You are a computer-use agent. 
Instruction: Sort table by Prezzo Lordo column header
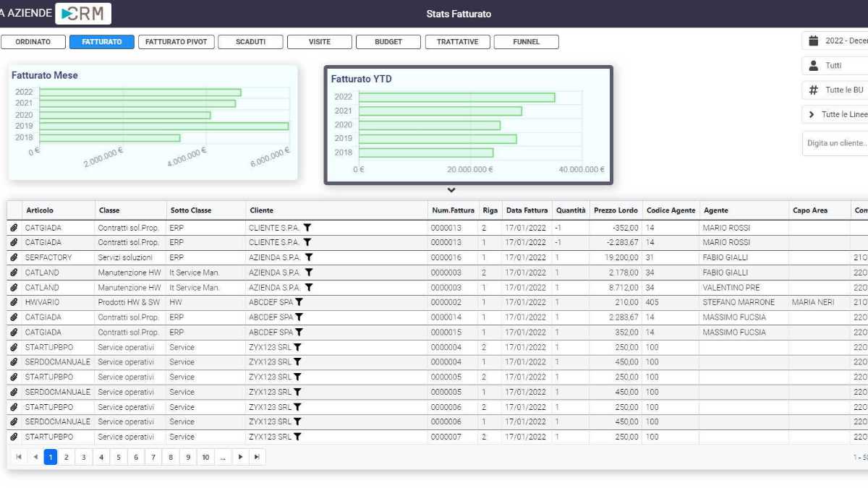click(x=616, y=210)
